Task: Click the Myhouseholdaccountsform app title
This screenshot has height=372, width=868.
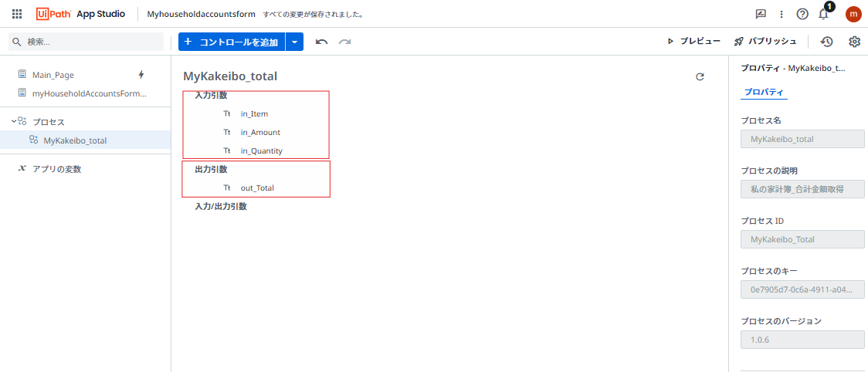Action: point(201,15)
